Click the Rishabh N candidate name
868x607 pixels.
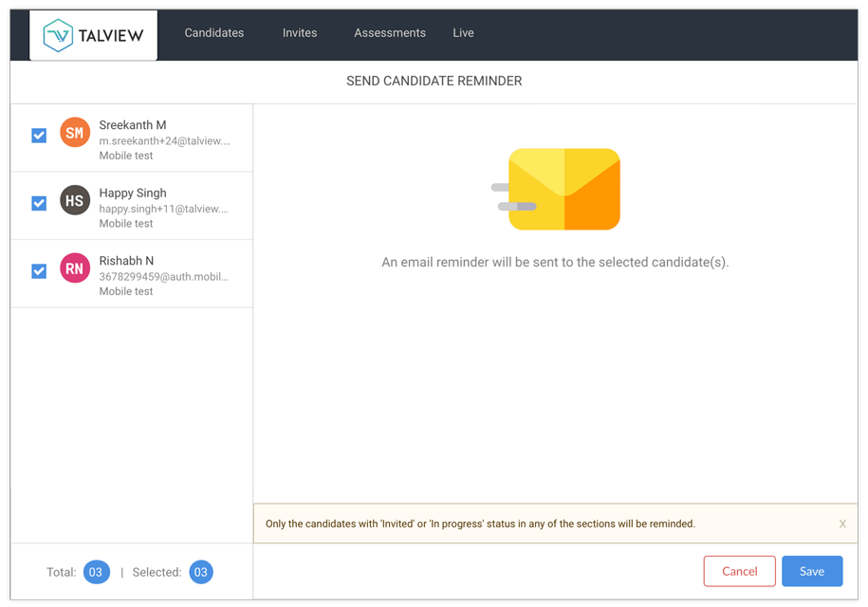(x=126, y=261)
